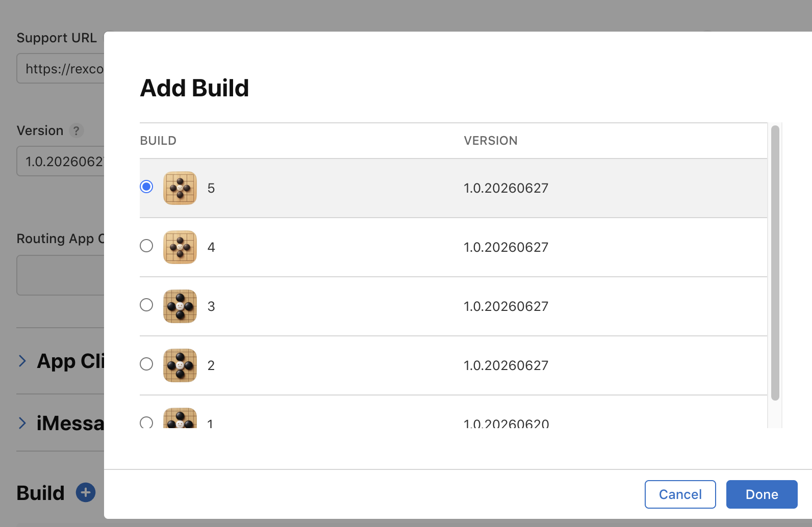Click the BUILD column header
Viewport: 812px width, 527px height.
(x=158, y=141)
